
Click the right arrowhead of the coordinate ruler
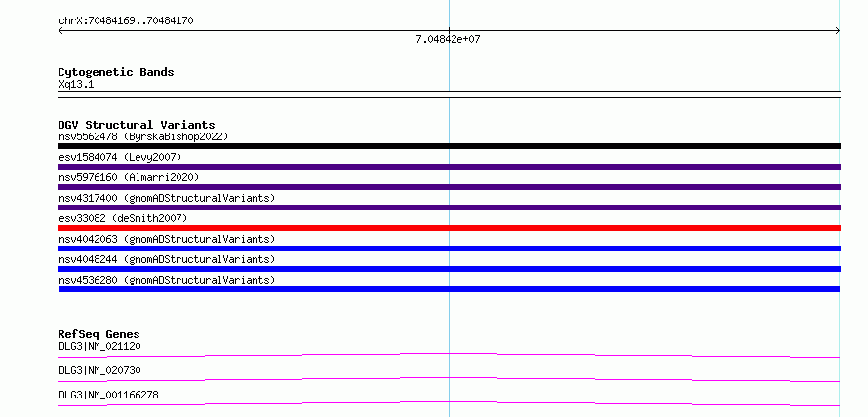coord(838,31)
